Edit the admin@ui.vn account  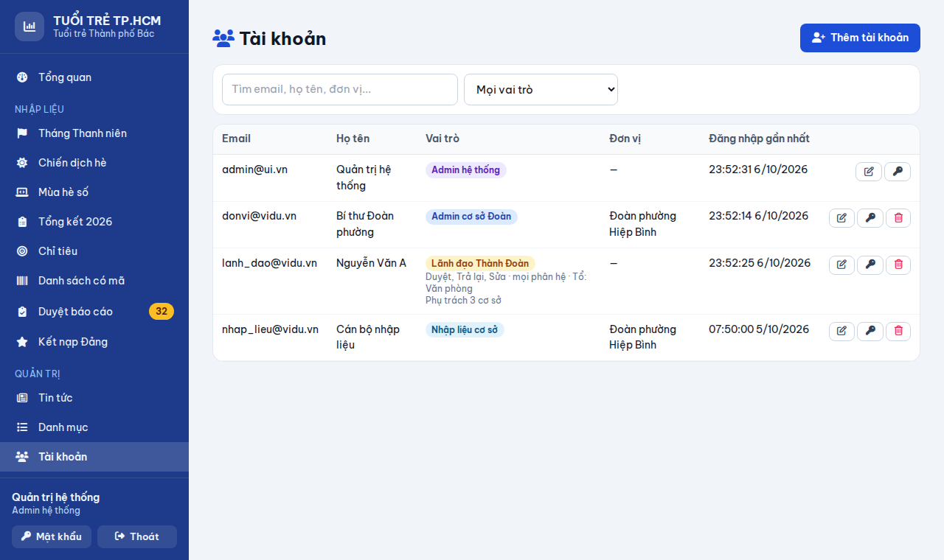(x=869, y=172)
